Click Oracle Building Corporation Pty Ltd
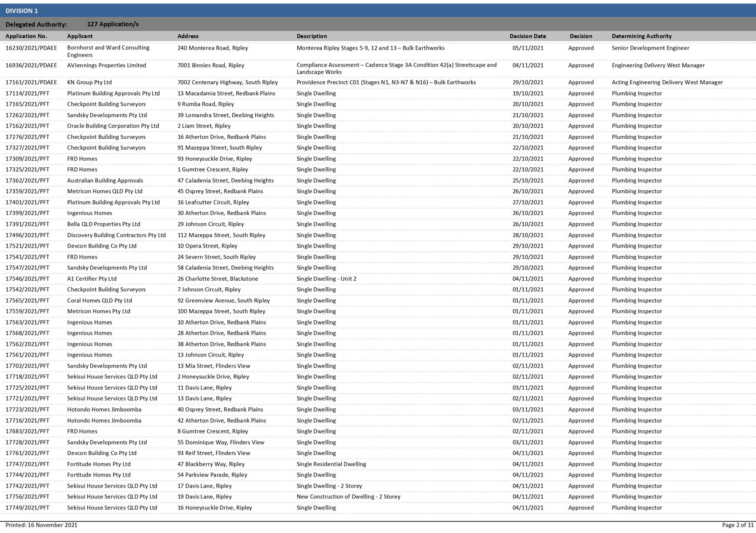The width and height of the screenshot is (756, 533). click(113, 126)
